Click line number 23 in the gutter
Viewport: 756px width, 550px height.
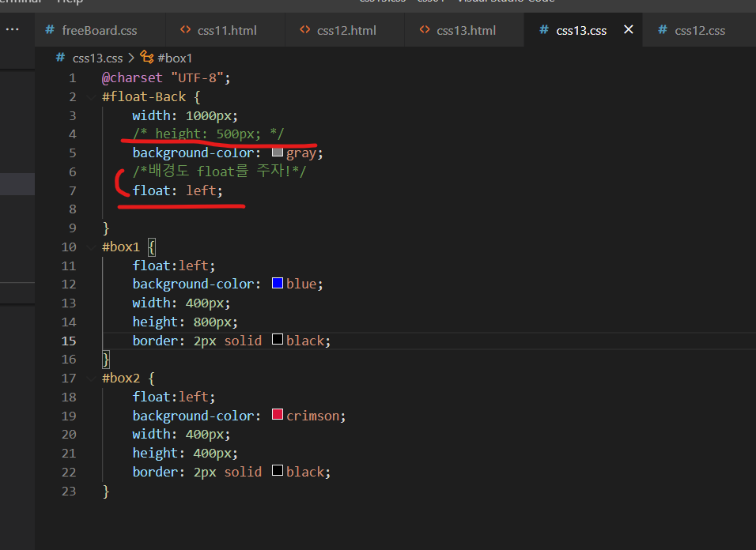coord(69,492)
